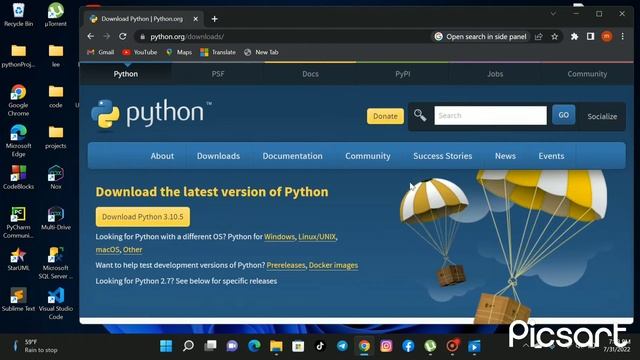This screenshot has width=640, height=360.
Task: Open search in side panel button
Action: (480, 36)
